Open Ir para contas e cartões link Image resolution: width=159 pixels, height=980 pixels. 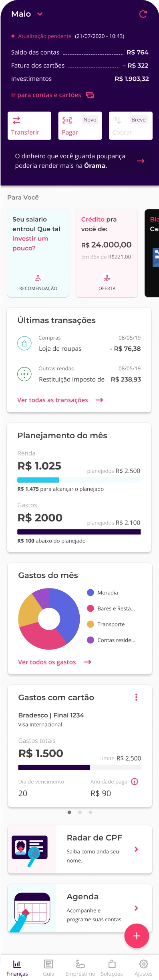pyautogui.click(x=52, y=95)
